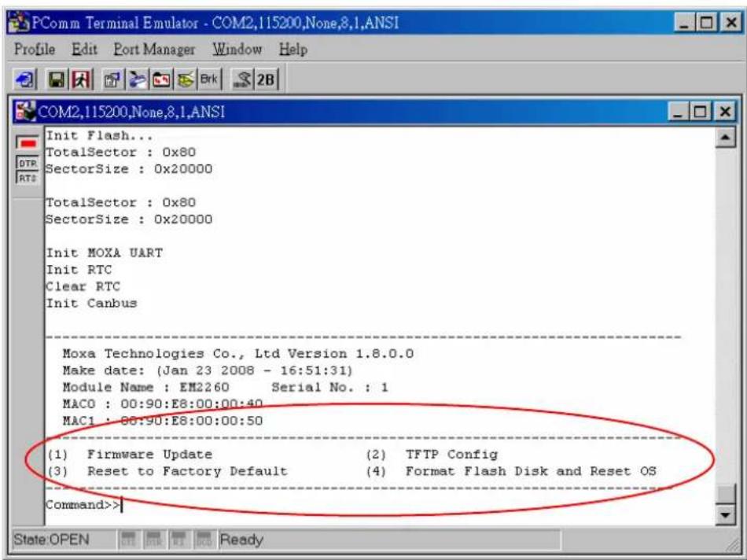
Task: Click the fourth status bar signal indicator
Action: [x=204, y=539]
